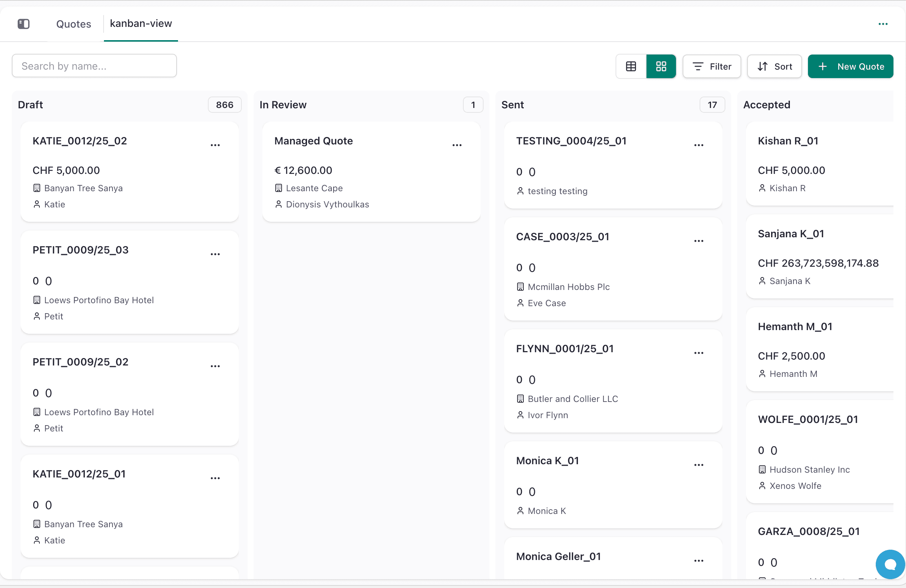The width and height of the screenshot is (906, 588).
Task: Click the € 12,600.00 amount
Action: [303, 170]
